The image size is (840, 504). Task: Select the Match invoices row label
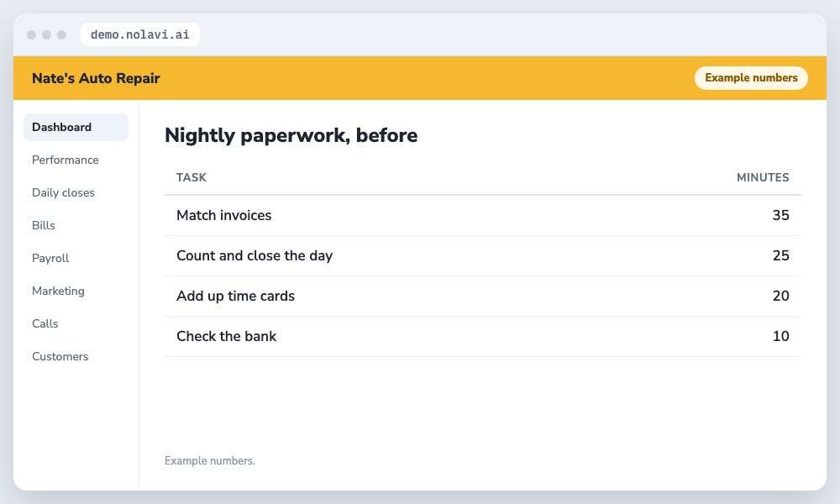[x=224, y=215]
